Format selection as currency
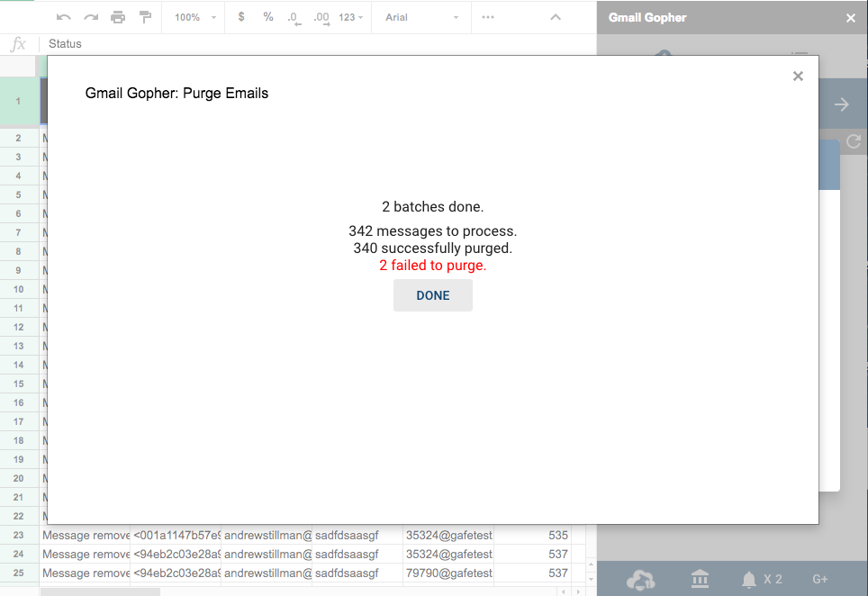The height and width of the screenshot is (596, 868). [x=240, y=16]
